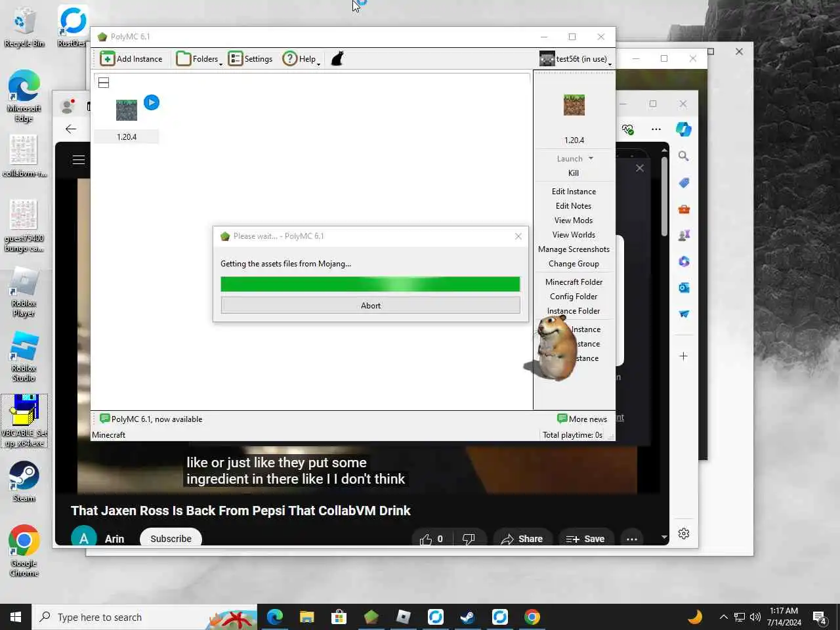Viewport: 840px width, 630px height.
Task: Open Edge settings and more menu
Action: click(656, 129)
